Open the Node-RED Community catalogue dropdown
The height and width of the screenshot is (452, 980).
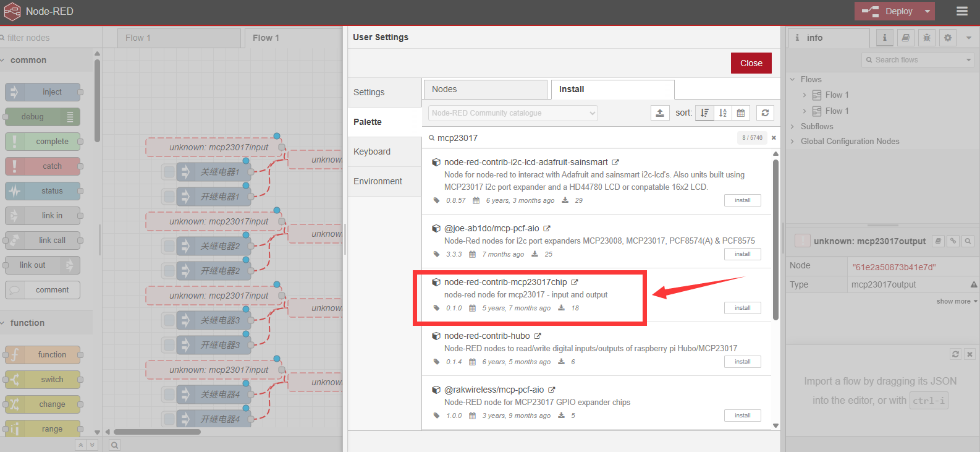click(x=513, y=113)
